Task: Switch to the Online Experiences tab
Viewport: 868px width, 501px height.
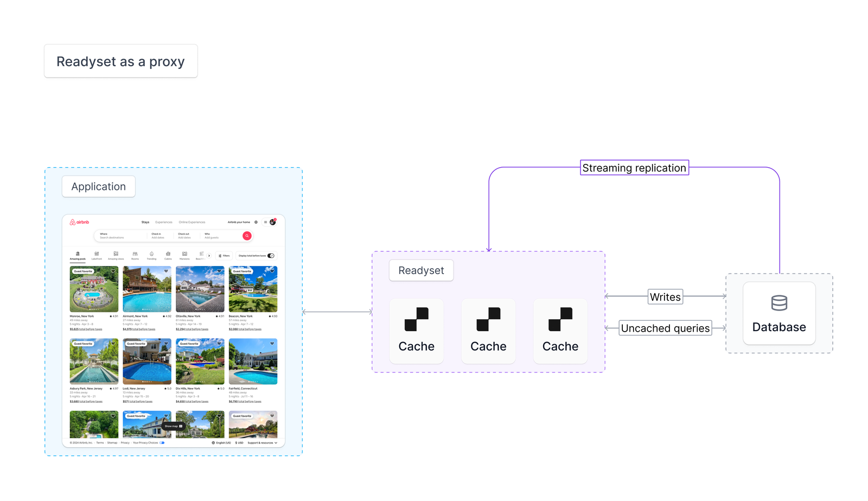Action: click(x=192, y=222)
